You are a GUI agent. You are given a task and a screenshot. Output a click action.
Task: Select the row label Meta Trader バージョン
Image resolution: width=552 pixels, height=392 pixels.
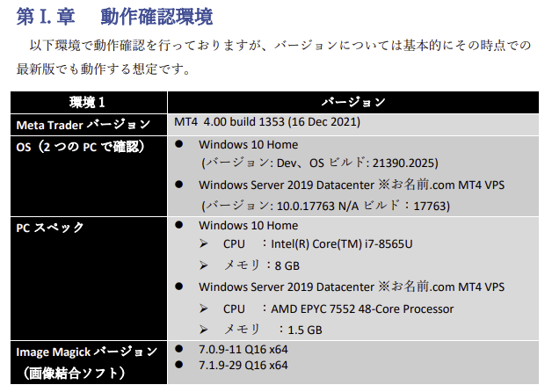coord(84,125)
